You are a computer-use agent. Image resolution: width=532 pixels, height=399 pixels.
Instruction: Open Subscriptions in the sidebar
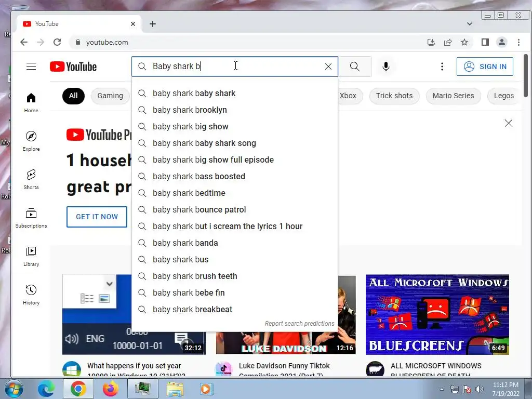click(31, 218)
